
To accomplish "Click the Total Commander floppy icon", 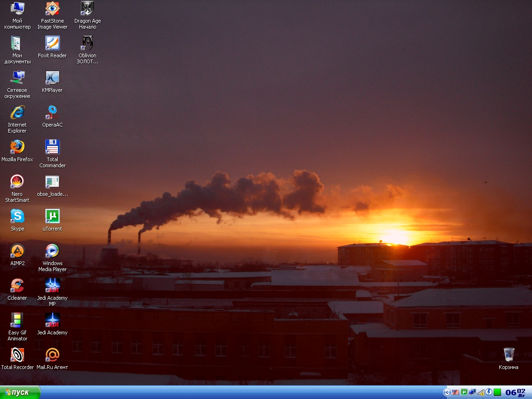I will coord(52,147).
